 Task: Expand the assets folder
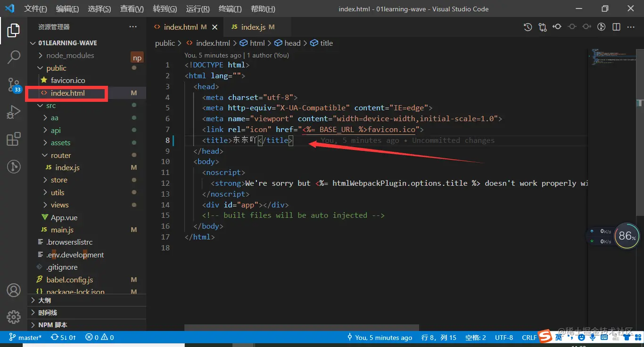coord(87,143)
